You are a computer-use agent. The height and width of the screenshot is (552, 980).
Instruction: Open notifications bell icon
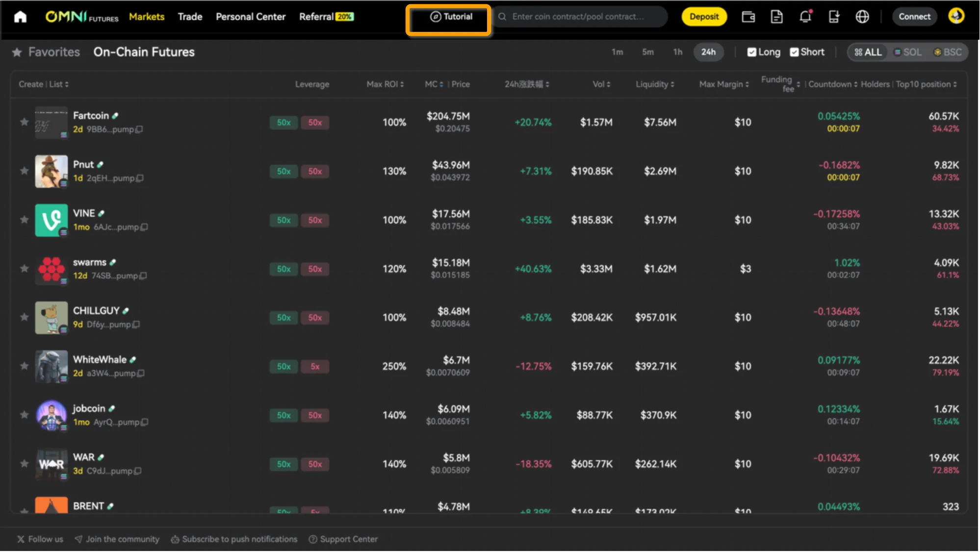click(x=805, y=17)
